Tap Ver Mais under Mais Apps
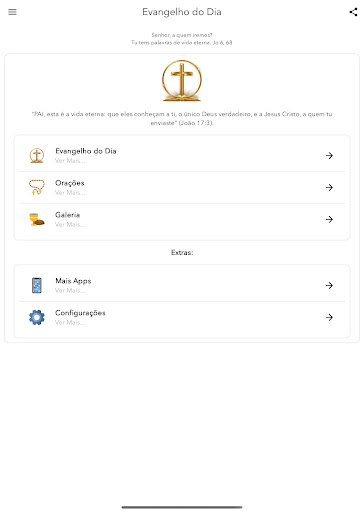The image size is (364, 512). point(70,291)
